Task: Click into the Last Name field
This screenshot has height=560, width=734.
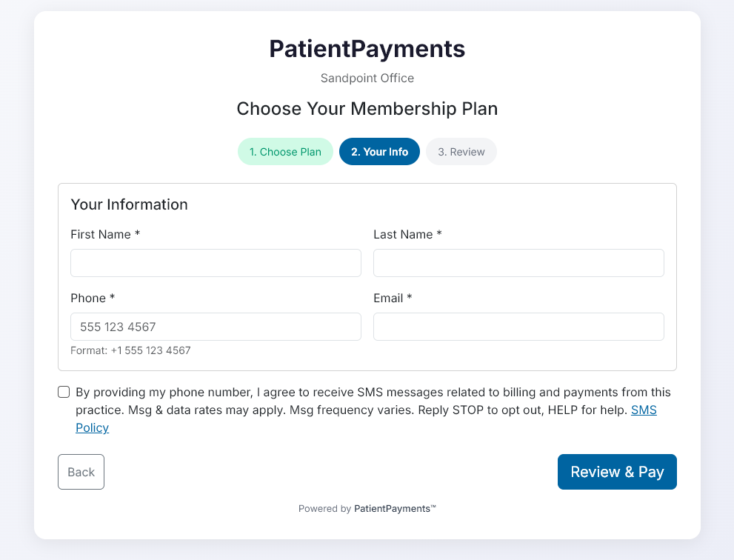Action: click(x=518, y=263)
